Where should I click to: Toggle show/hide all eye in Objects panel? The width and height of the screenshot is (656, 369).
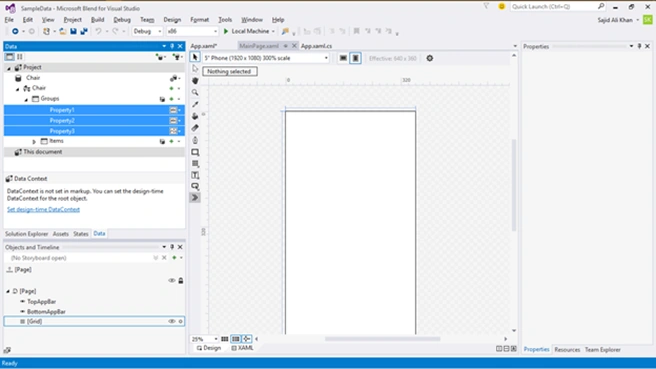coord(172,280)
